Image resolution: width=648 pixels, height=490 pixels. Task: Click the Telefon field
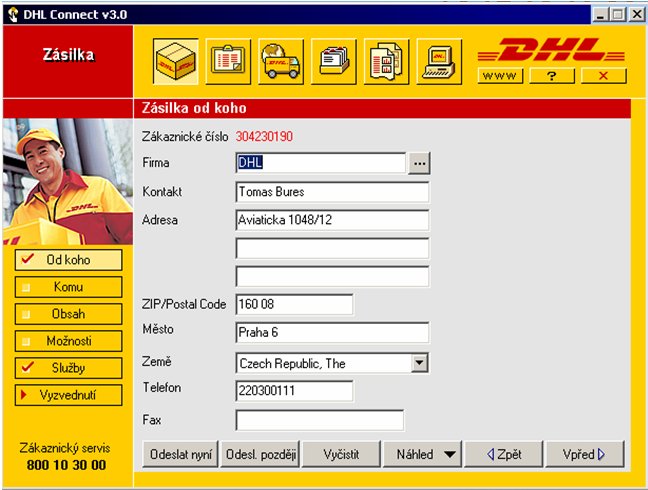click(294, 391)
